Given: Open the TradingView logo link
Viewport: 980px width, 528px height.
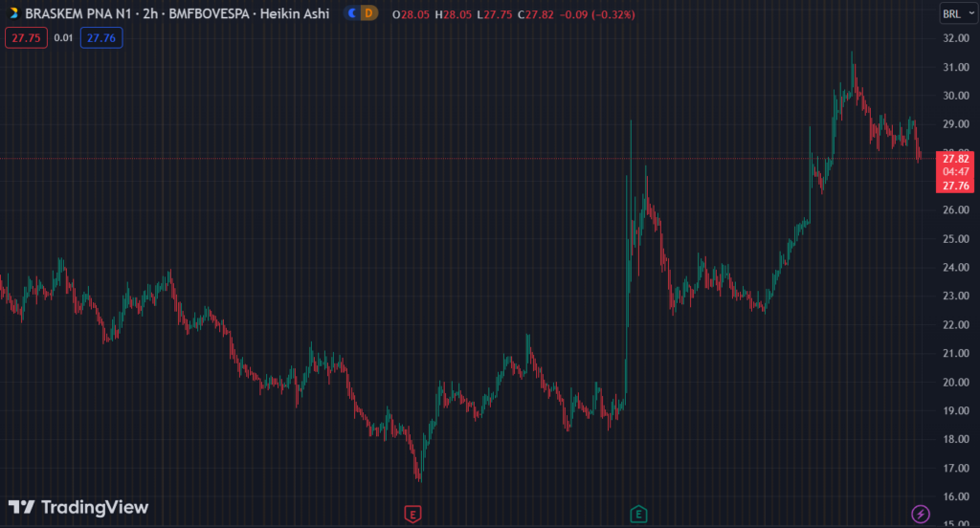Looking at the screenshot, I should coord(78,507).
